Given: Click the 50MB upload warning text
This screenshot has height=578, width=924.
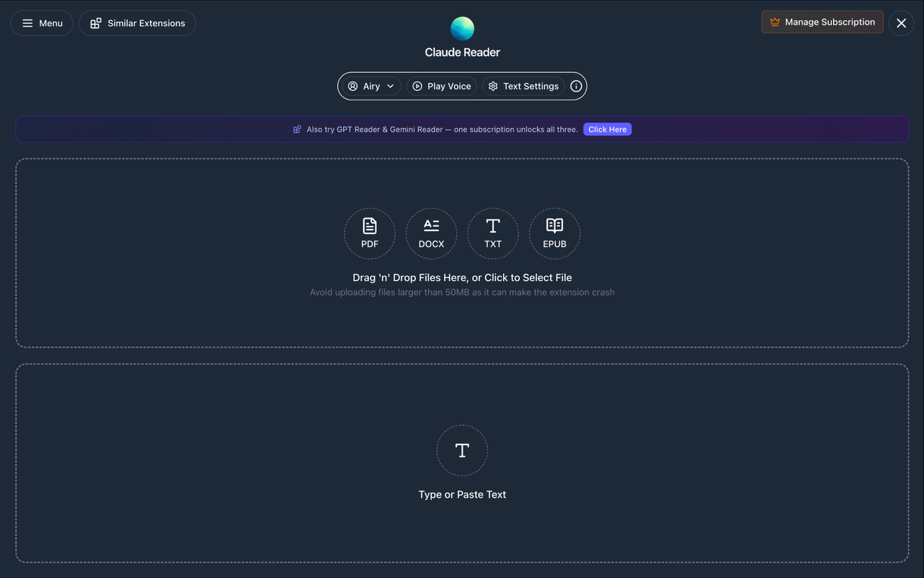Looking at the screenshot, I should [x=462, y=293].
